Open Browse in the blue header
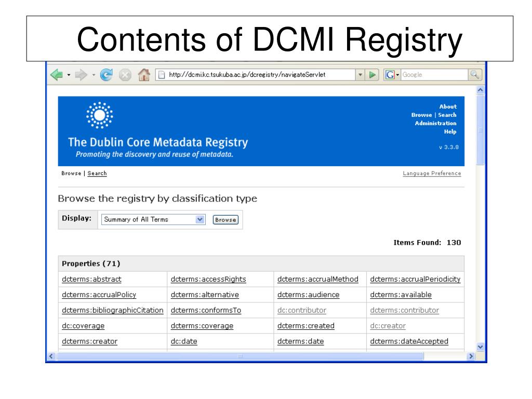This screenshot has height=399, width=532. coord(421,115)
